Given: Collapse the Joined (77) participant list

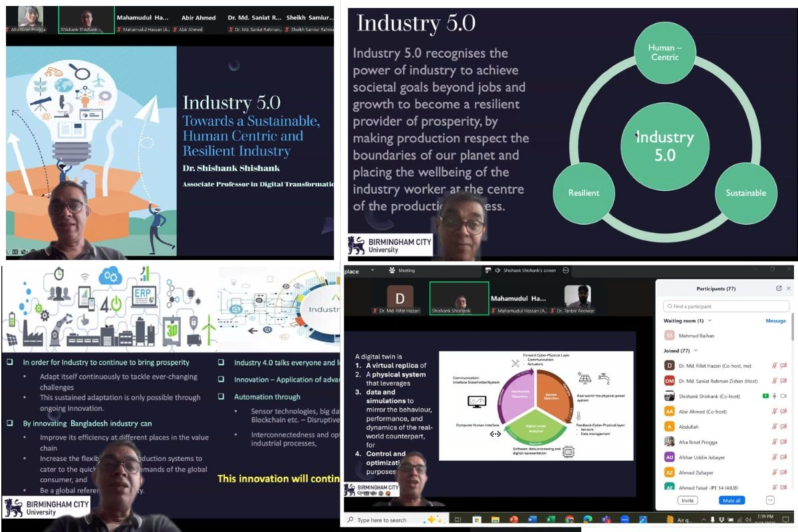Looking at the screenshot, I should click(x=696, y=350).
